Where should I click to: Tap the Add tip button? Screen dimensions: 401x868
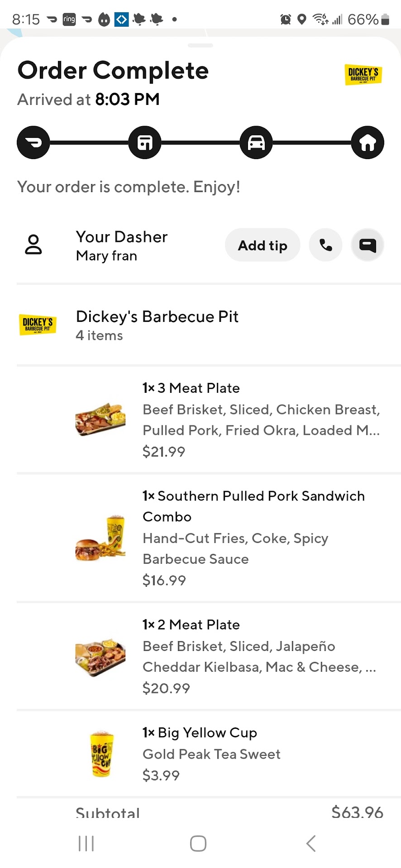pos(263,245)
